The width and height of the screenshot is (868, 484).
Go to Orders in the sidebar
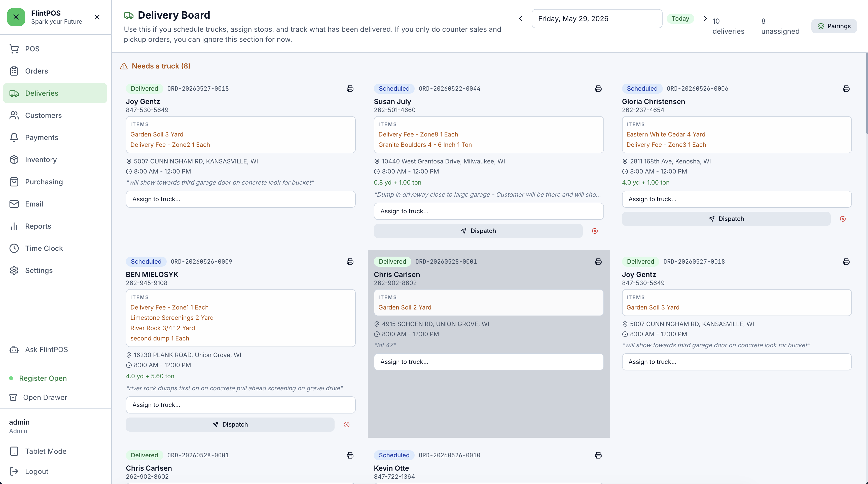pos(55,71)
